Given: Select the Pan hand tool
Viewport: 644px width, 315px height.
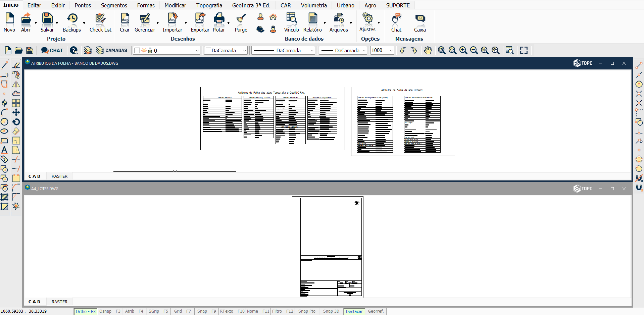Looking at the screenshot, I should click(428, 50).
